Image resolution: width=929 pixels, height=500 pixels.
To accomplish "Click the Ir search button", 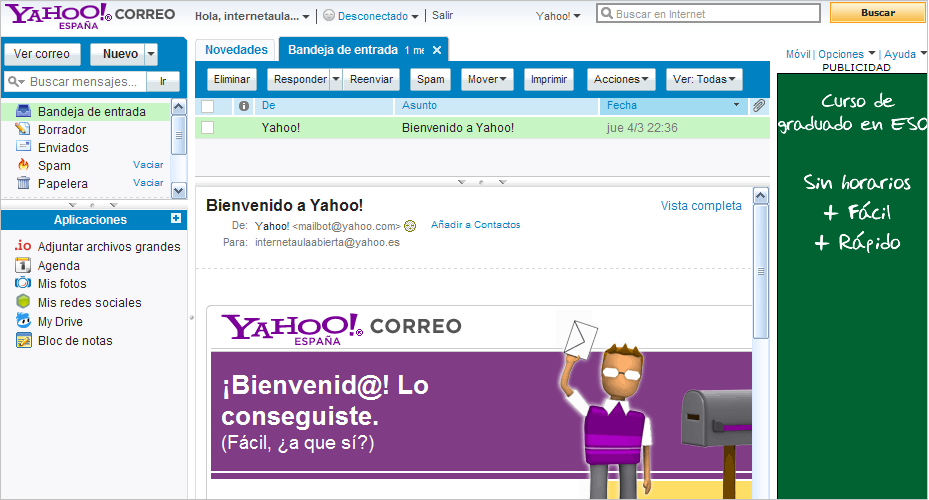I will click(163, 81).
